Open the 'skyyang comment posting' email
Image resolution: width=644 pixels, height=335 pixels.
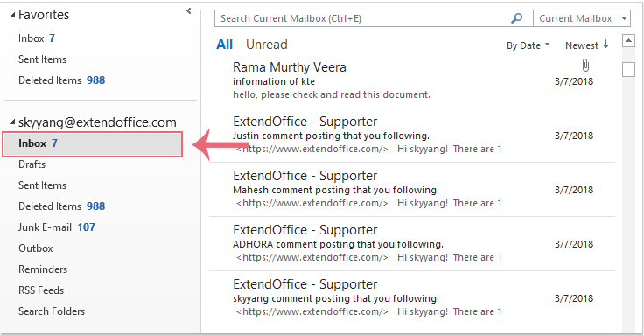(x=412, y=297)
